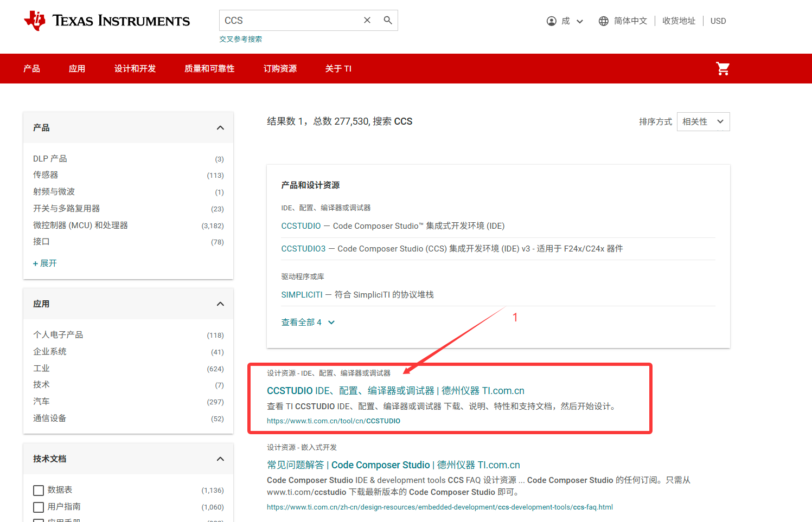Collapse the 产品 filter panel

pos(220,128)
